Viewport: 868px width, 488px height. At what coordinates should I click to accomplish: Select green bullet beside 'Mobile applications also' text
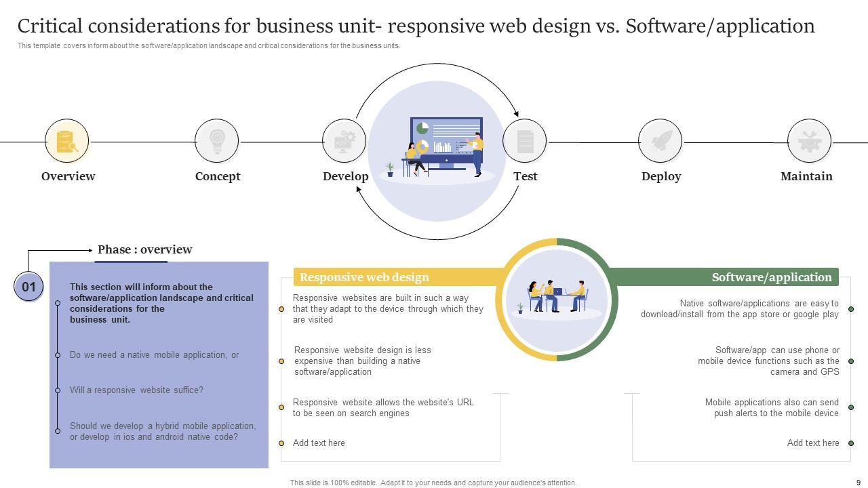pyautogui.click(x=851, y=407)
